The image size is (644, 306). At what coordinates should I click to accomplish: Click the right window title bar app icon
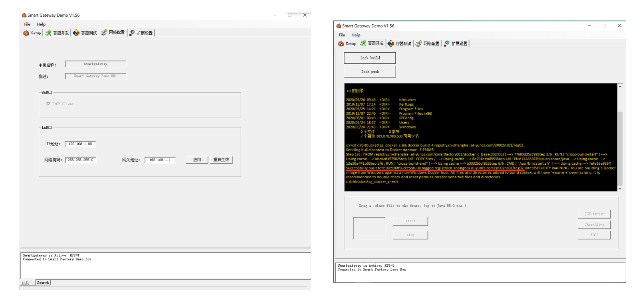point(339,26)
